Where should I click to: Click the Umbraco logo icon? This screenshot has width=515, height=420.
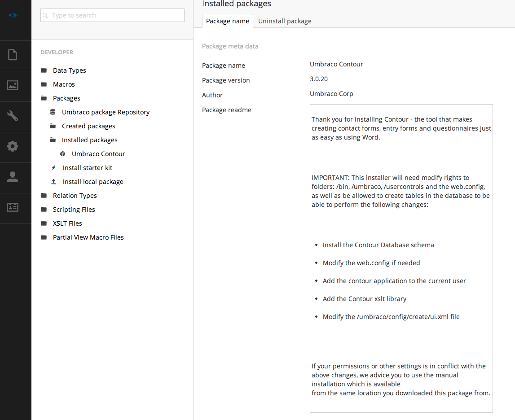[x=13, y=15]
